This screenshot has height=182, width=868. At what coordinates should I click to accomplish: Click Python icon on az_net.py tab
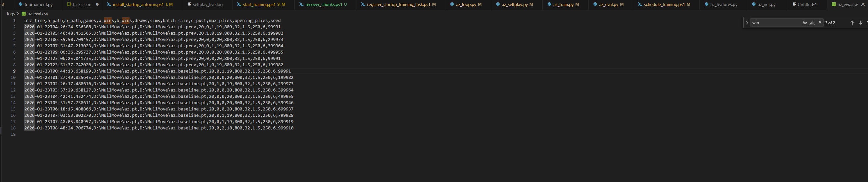tap(754, 4)
